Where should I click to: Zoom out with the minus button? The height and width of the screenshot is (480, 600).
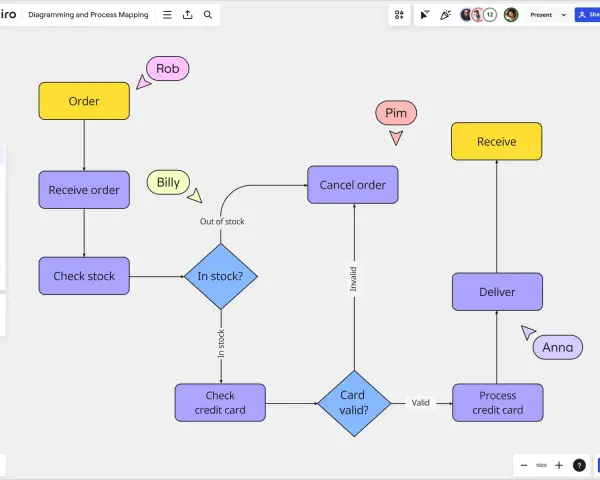[524, 465]
